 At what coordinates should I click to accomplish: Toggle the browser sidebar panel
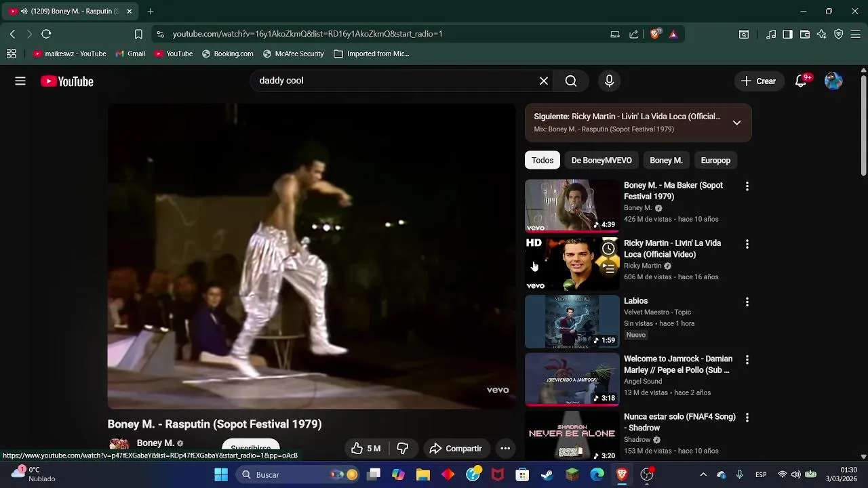click(787, 34)
